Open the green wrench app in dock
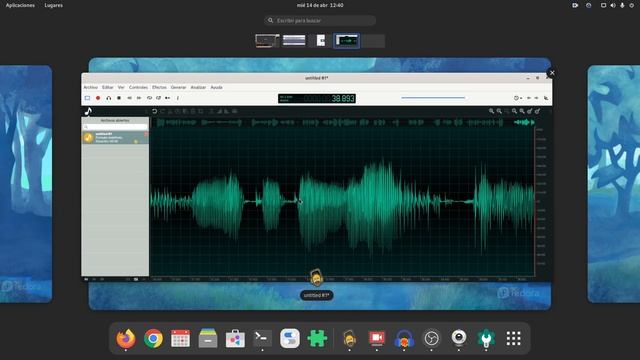The image size is (640, 360). [486, 338]
